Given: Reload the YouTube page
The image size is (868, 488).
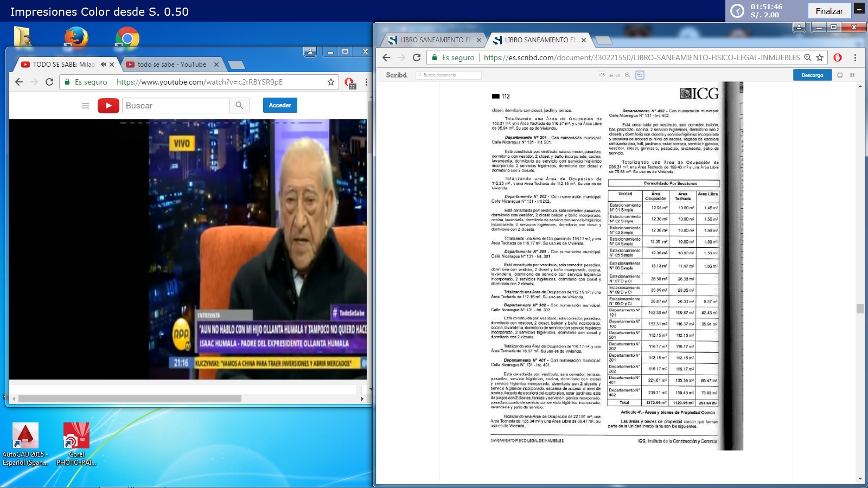Looking at the screenshot, I should tap(49, 82).
